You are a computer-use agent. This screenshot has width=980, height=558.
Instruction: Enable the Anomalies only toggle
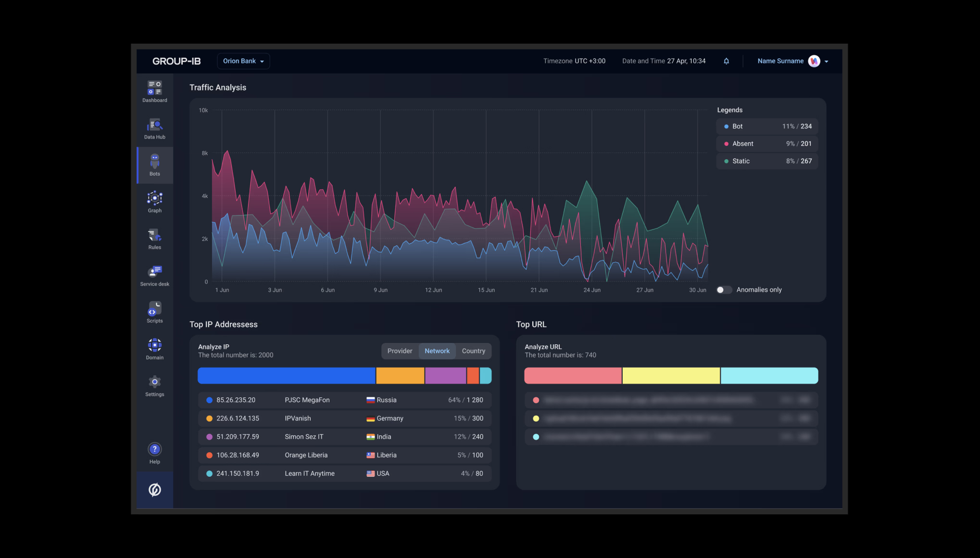pyautogui.click(x=724, y=290)
